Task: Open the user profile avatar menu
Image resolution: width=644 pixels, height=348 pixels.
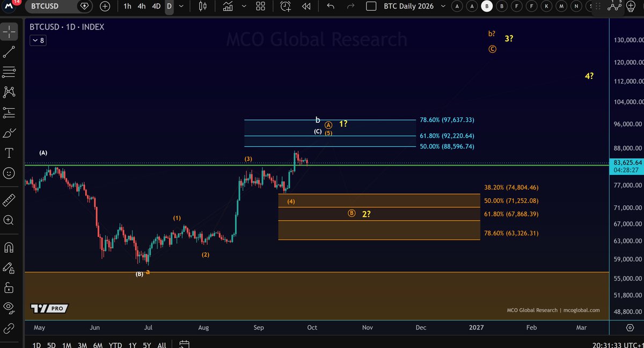Action: point(10,6)
